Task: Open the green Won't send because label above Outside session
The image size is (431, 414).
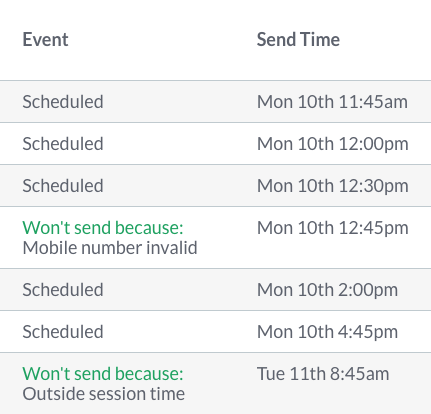Action: 103,374
